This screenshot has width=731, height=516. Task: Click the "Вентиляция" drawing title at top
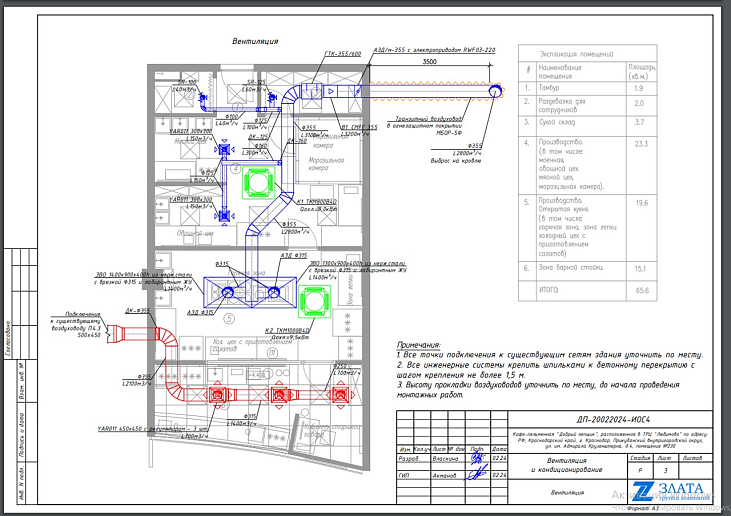coord(255,41)
